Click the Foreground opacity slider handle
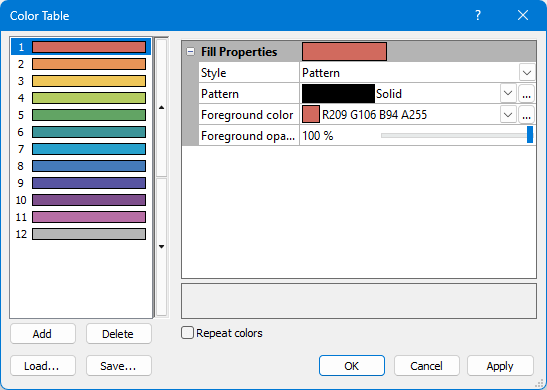 530,135
